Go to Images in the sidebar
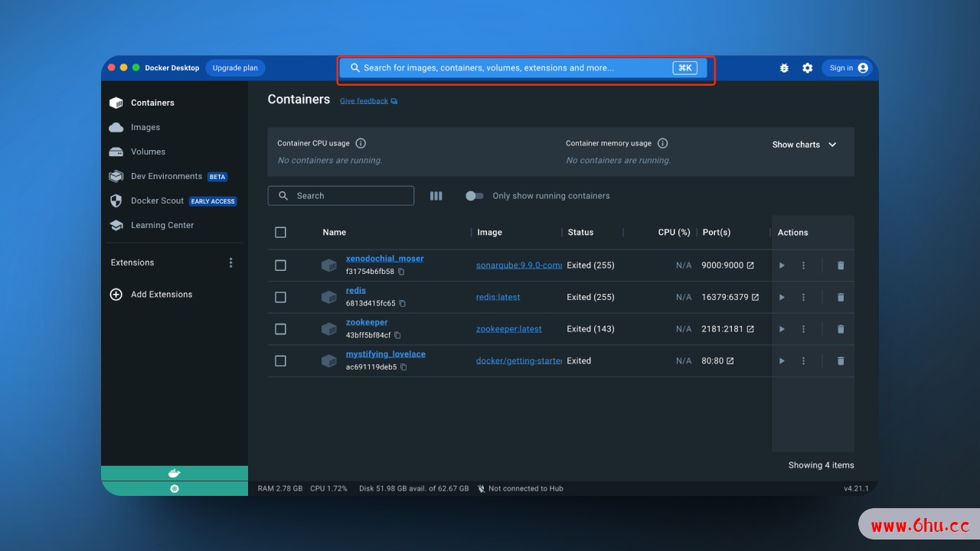 coord(145,127)
